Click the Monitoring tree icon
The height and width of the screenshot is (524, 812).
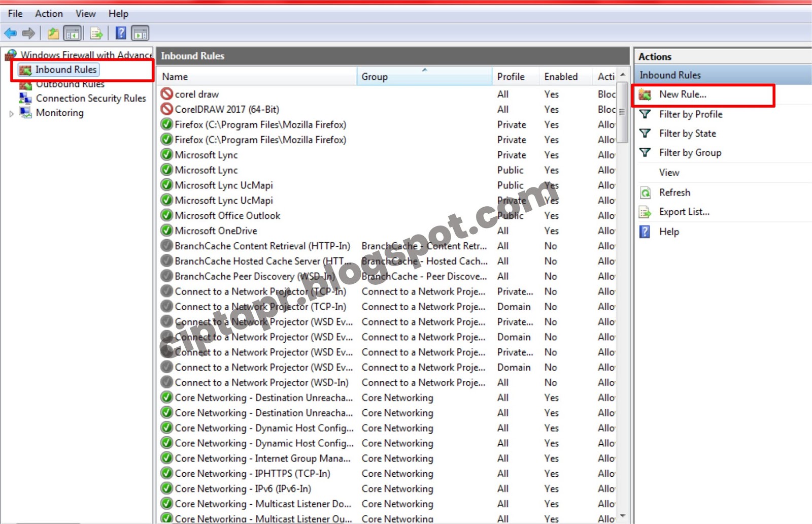25,112
